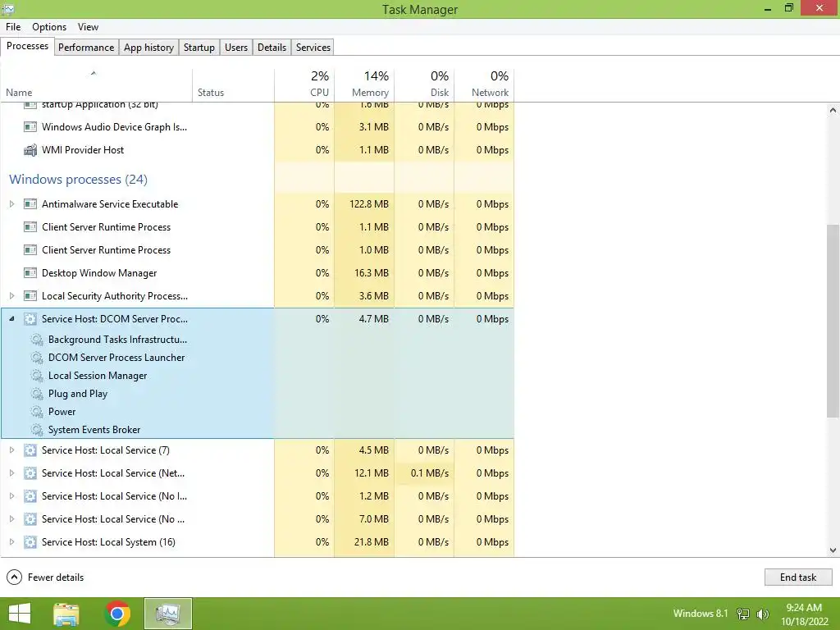Click the Service Host: Local System (16) icon
Screen dimensions: 840x630
click(30, 542)
